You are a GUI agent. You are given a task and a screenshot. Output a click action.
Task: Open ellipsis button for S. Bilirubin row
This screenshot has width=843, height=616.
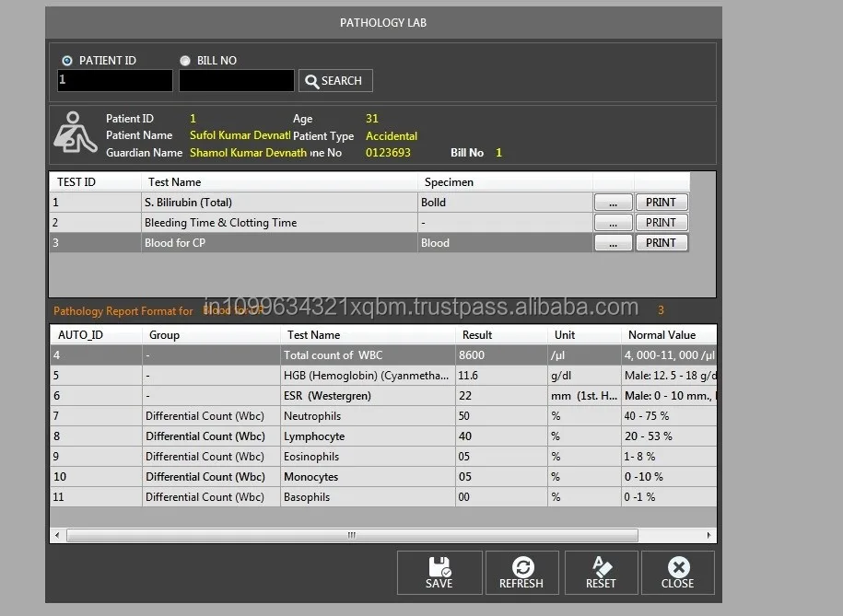(614, 203)
